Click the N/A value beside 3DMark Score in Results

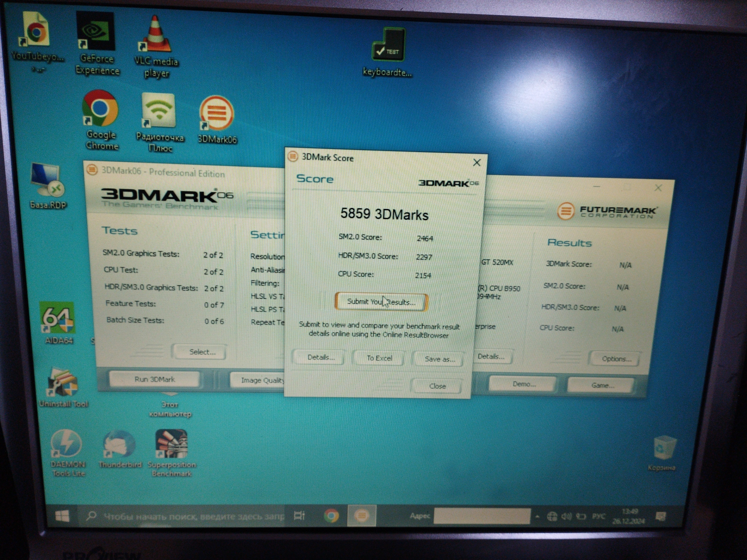(x=625, y=265)
